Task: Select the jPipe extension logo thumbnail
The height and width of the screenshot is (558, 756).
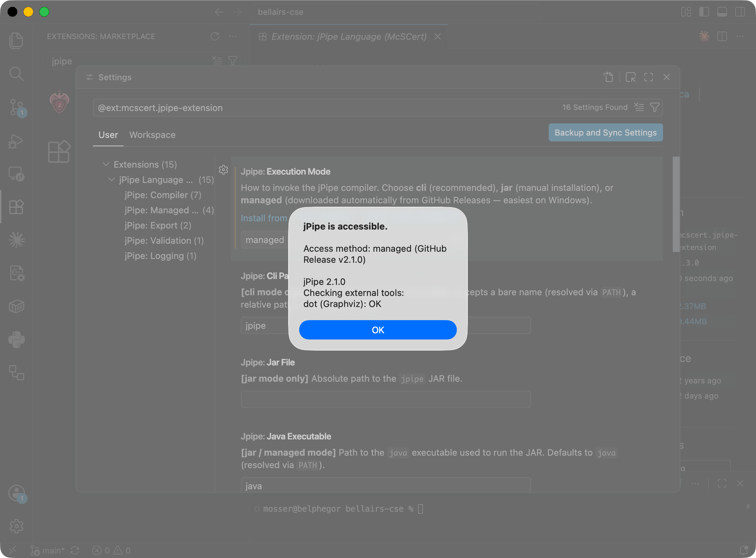Action: click(x=59, y=102)
